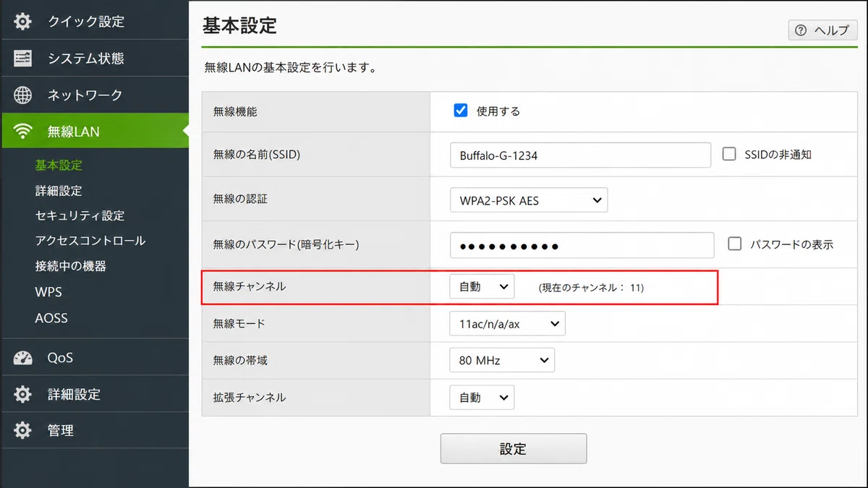Image resolution: width=868 pixels, height=488 pixels.
Task: Open the 拡張チャンネル 自動 dropdown
Action: pyautogui.click(x=482, y=397)
